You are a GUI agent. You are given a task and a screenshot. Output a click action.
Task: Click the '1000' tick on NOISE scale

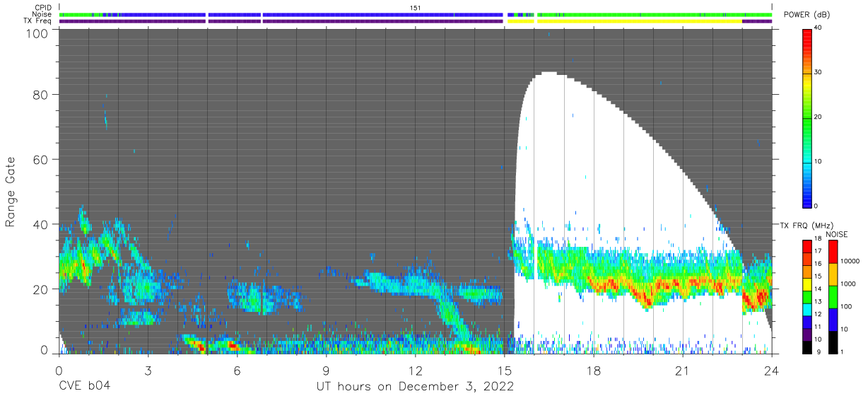(x=850, y=284)
